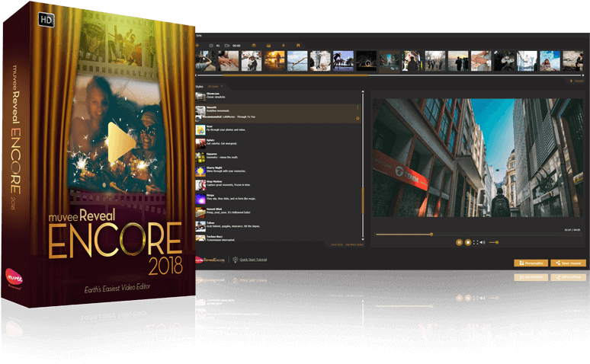Click the Personalize button

531,263
